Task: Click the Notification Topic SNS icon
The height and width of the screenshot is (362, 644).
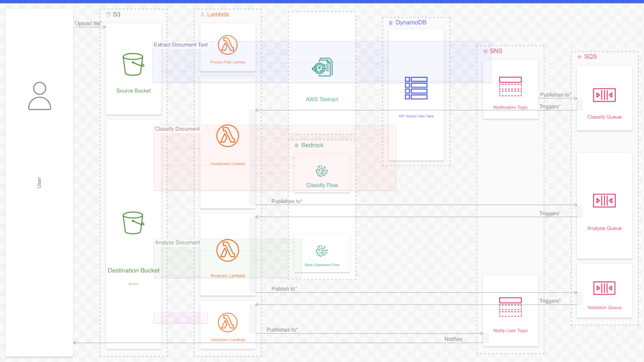Action: click(x=511, y=86)
